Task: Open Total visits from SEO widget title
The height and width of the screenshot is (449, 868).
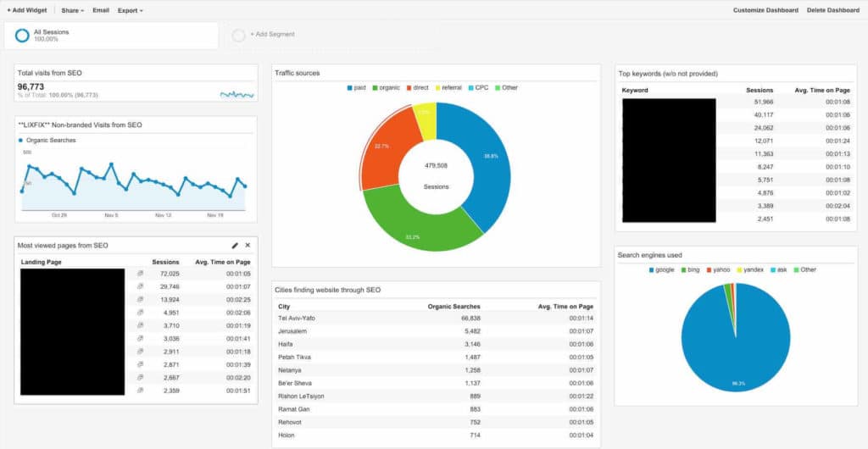Action: 50,73
